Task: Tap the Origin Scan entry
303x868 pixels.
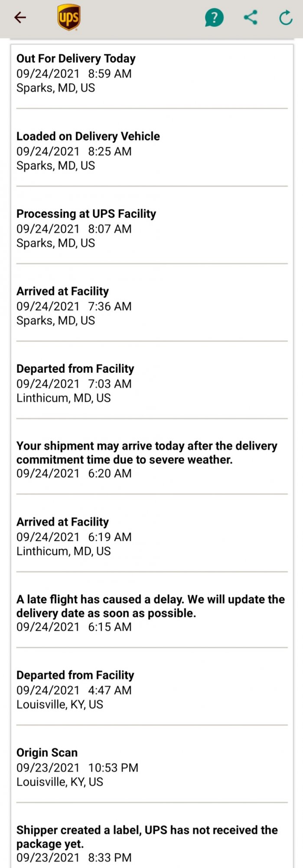Action: pyautogui.click(x=47, y=753)
